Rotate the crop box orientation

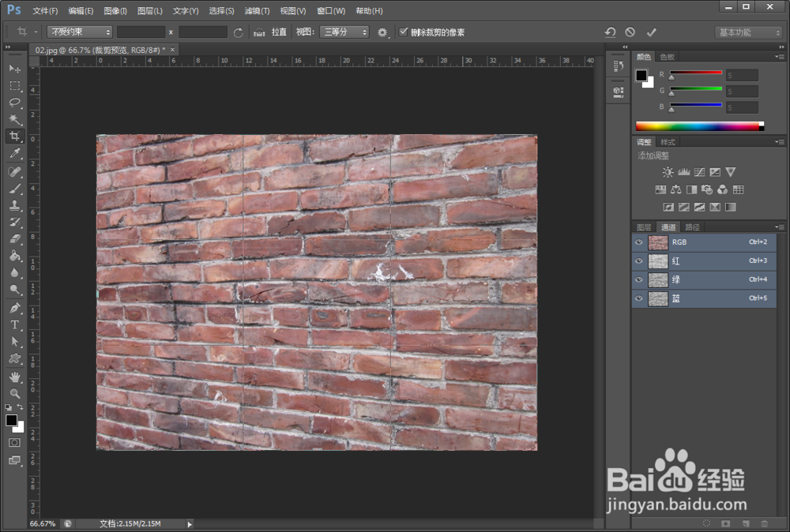pyautogui.click(x=239, y=32)
